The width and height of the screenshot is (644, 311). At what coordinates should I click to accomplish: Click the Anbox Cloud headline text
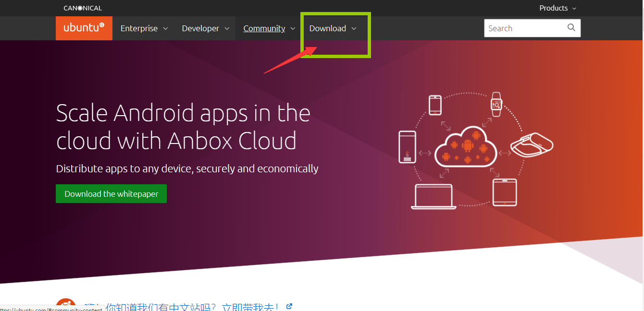click(183, 127)
